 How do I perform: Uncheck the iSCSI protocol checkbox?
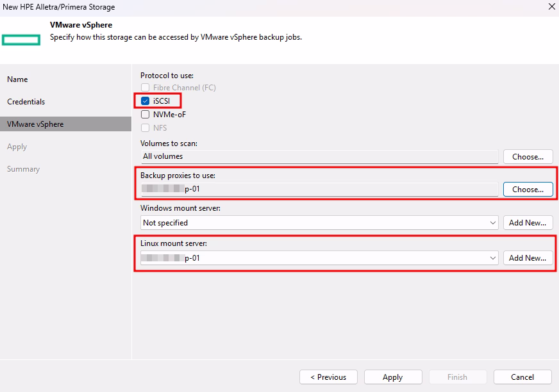click(146, 101)
